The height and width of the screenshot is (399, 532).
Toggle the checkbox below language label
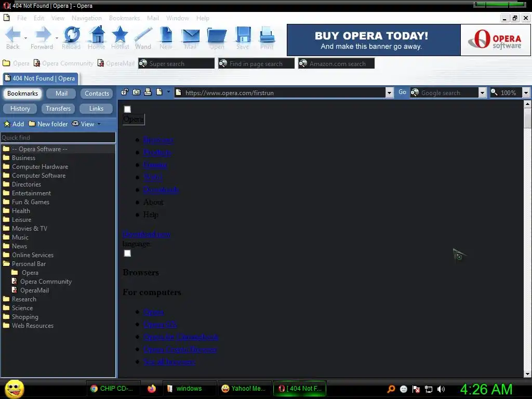pyautogui.click(x=127, y=254)
